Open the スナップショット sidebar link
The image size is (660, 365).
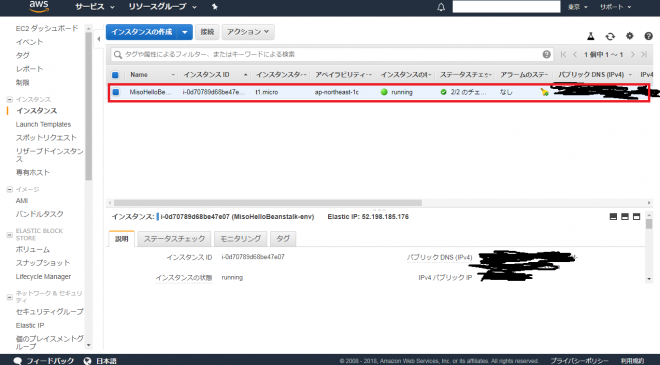43,263
